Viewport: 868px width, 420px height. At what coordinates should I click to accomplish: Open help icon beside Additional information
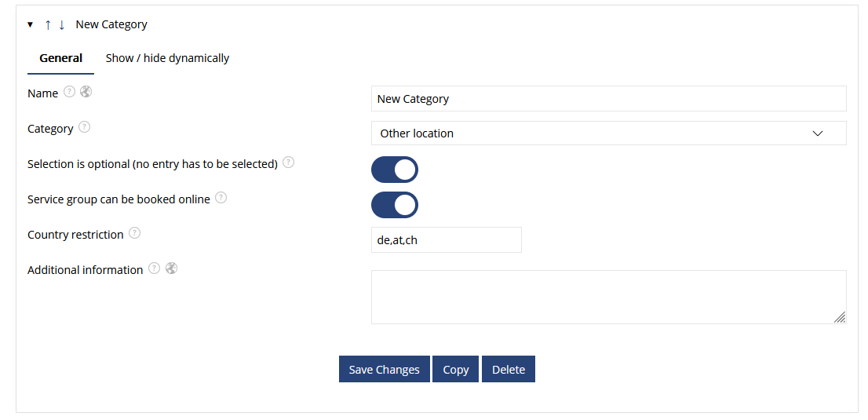[155, 268]
